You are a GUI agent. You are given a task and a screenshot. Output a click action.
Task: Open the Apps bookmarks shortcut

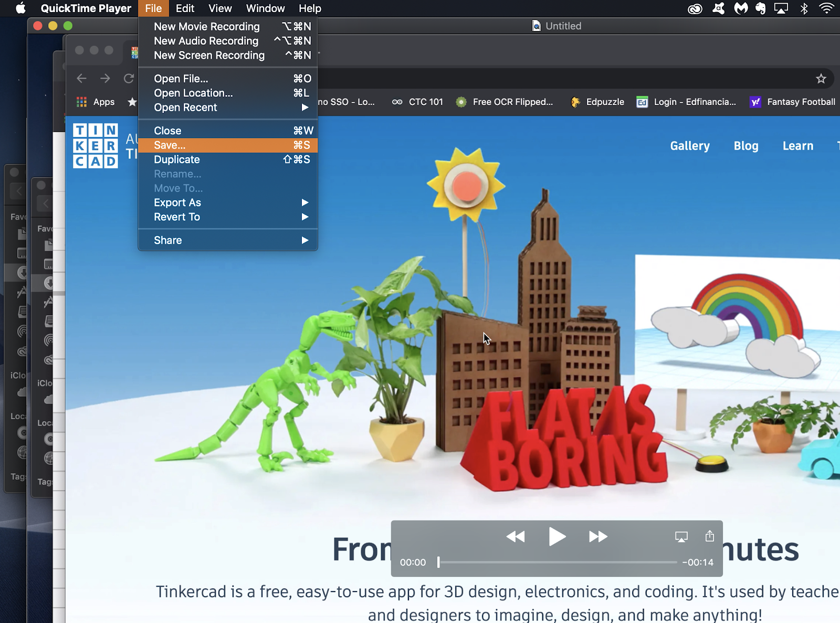click(x=96, y=102)
